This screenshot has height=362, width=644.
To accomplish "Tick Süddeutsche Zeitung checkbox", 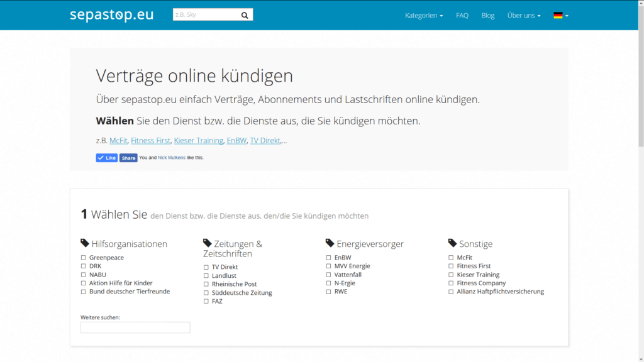I will pyautogui.click(x=206, y=293).
